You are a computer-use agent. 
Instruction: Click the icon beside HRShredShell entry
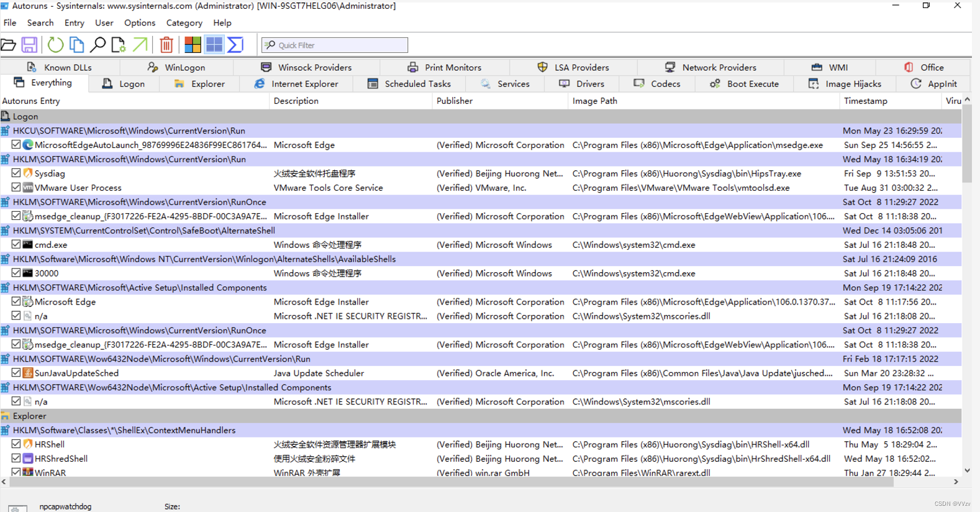tap(28, 459)
